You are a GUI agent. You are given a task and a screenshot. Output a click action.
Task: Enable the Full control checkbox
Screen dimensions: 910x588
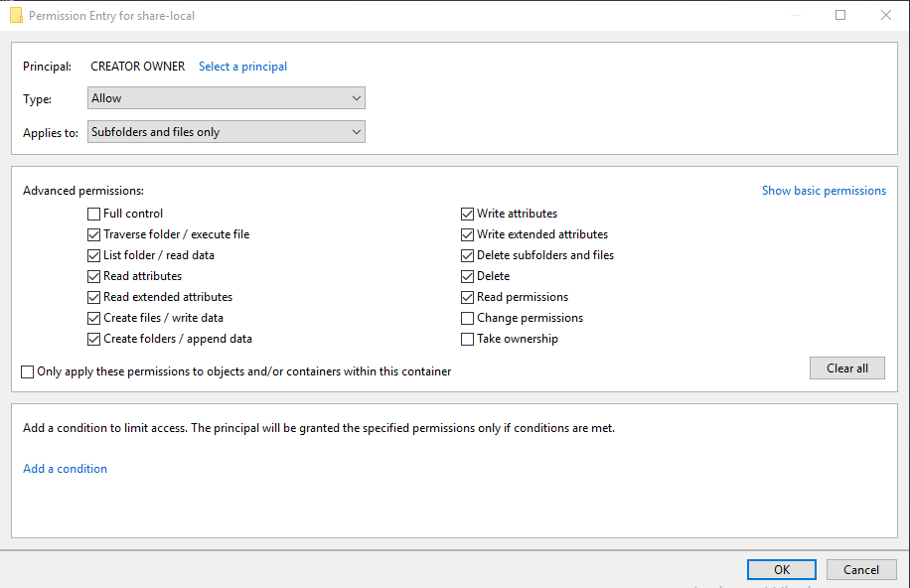click(x=94, y=214)
